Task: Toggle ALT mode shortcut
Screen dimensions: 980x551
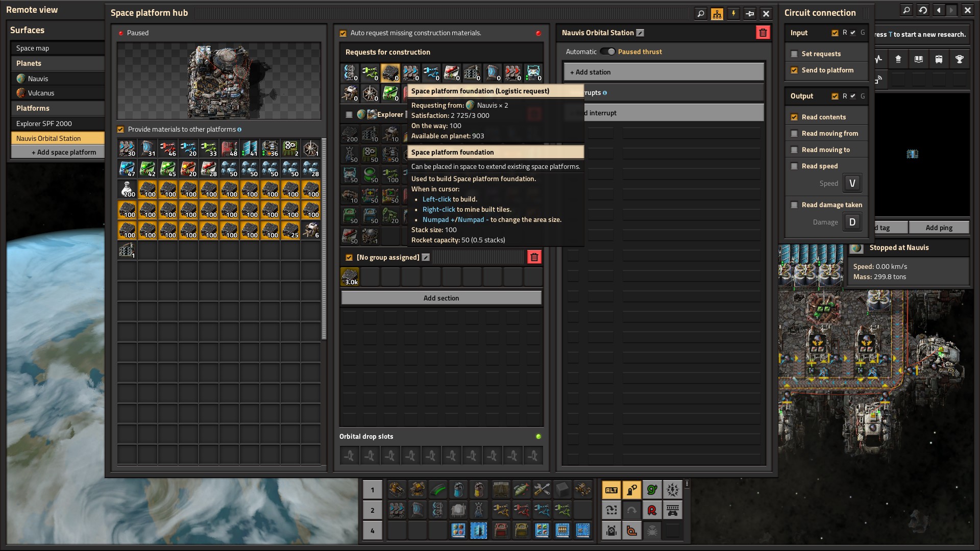Action: [x=611, y=490]
